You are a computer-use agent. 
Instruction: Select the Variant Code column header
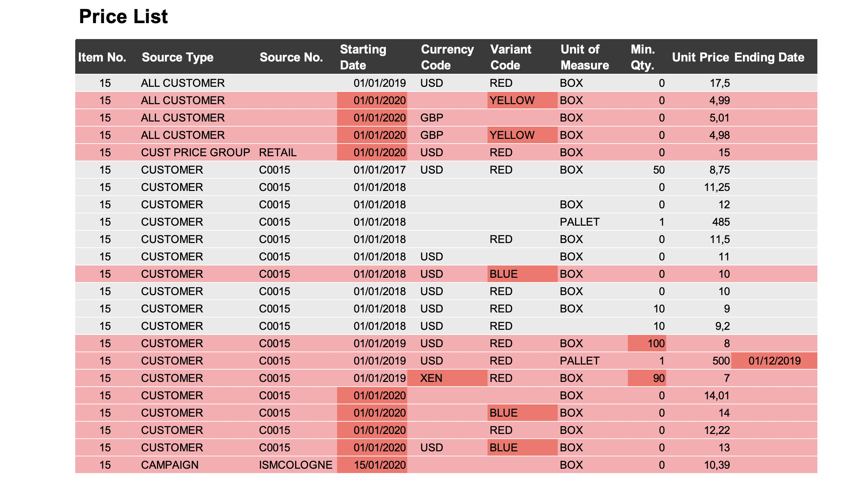(x=511, y=57)
